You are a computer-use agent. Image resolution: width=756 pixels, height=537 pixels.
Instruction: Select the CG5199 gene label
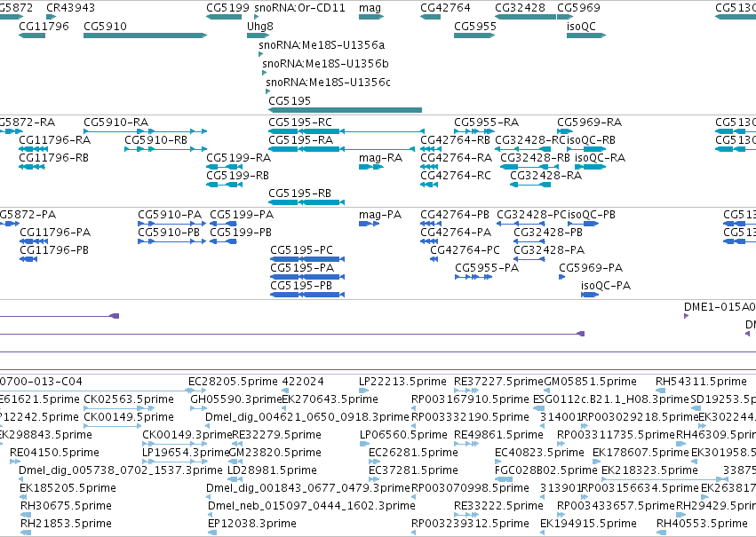(227, 8)
